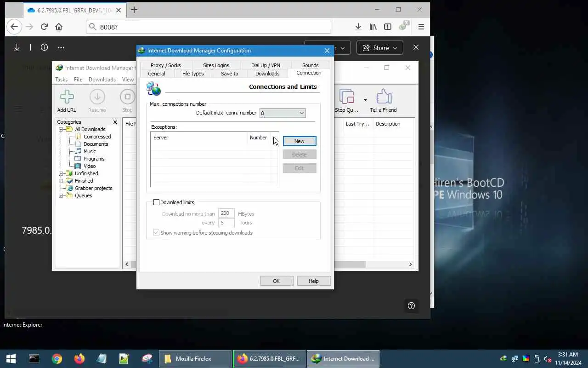Screen dimensions: 588x368
Task: Reload the Firefox page
Action: pyautogui.click(x=44, y=27)
